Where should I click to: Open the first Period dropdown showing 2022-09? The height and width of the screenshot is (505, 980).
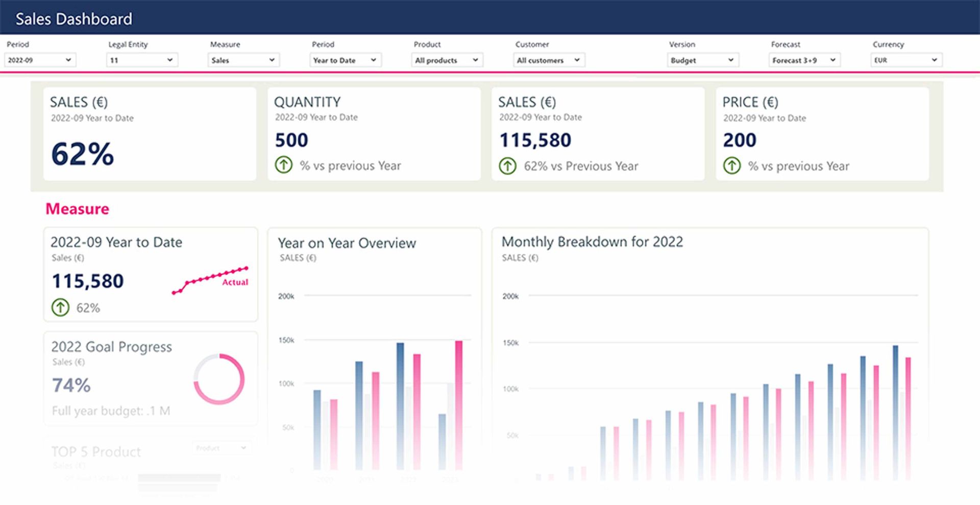click(x=40, y=60)
